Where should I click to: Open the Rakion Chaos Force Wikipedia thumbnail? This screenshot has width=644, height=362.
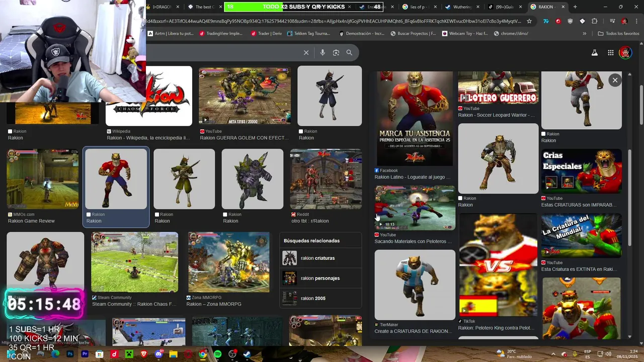coord(169,96)
